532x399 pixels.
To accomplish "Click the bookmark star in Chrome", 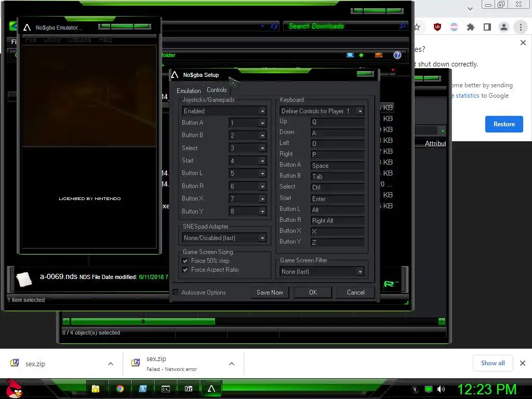I will tap(417, 27).
